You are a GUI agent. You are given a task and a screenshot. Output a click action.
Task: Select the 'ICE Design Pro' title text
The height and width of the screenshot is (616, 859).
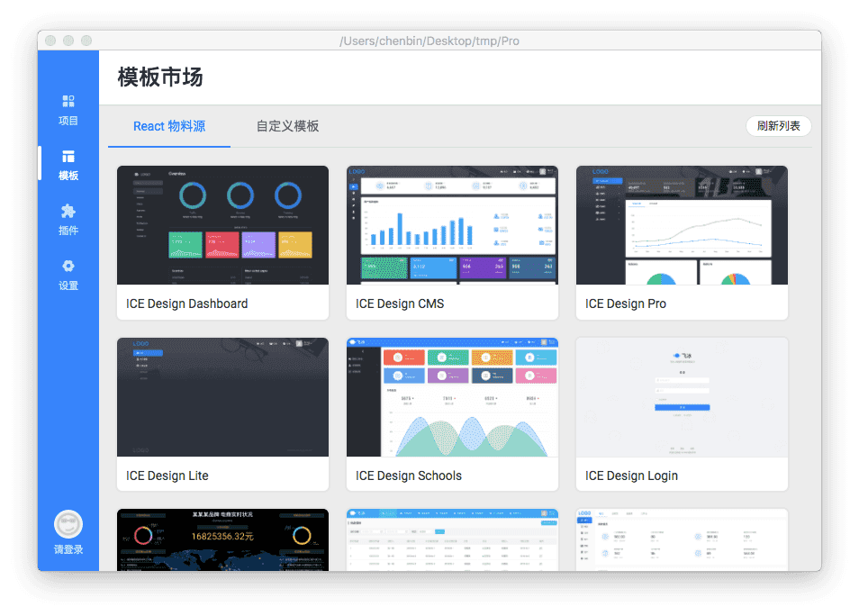[x=626, y=304]
